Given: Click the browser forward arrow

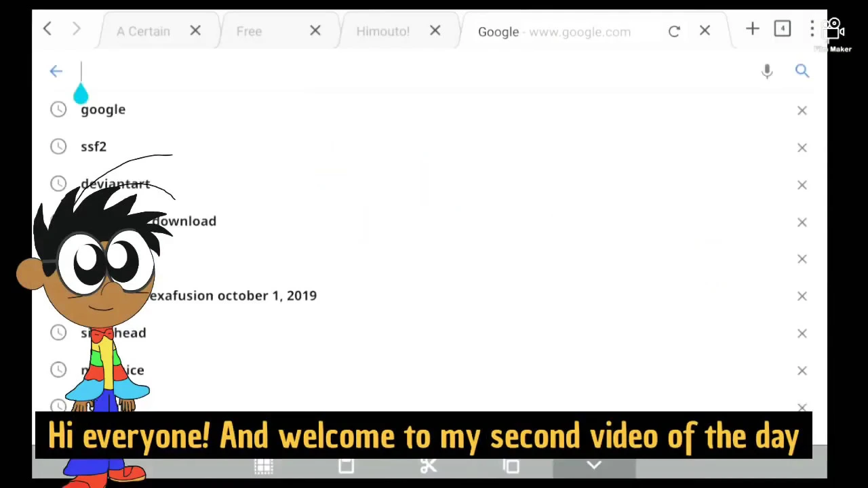Looking at the screenshot, I should coord(77,28).
